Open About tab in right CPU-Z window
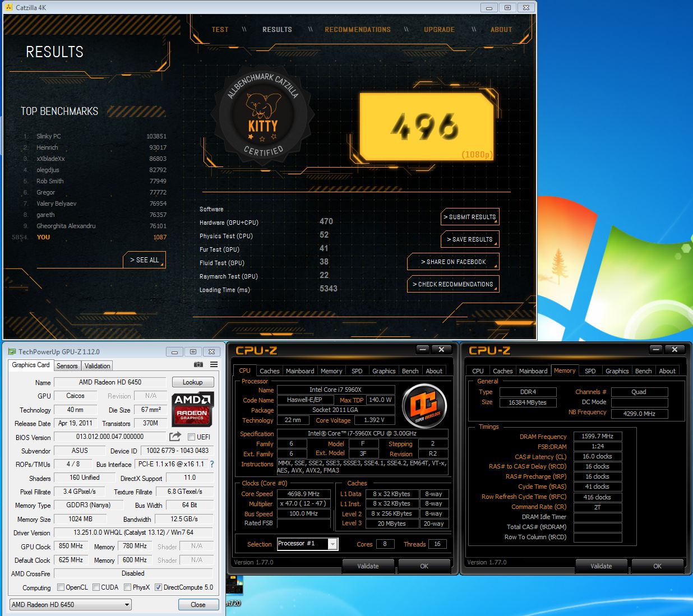Viewport: 693px width, 616px height. pos(667,371)
